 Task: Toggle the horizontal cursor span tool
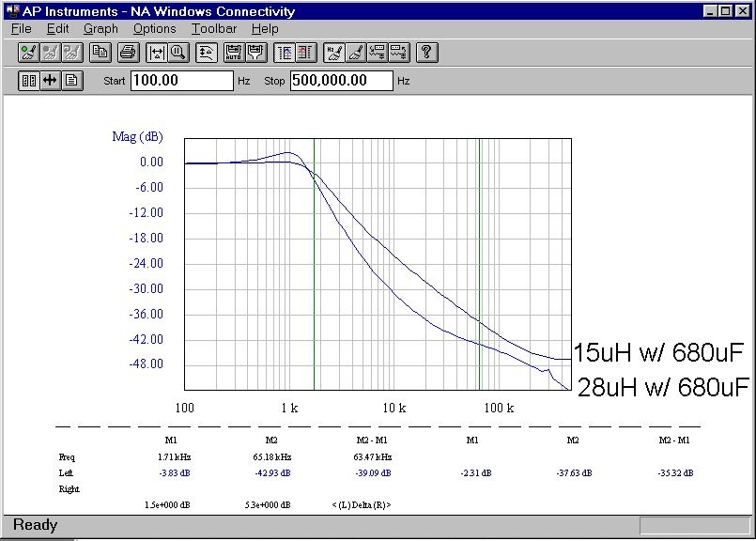(157, 53)
